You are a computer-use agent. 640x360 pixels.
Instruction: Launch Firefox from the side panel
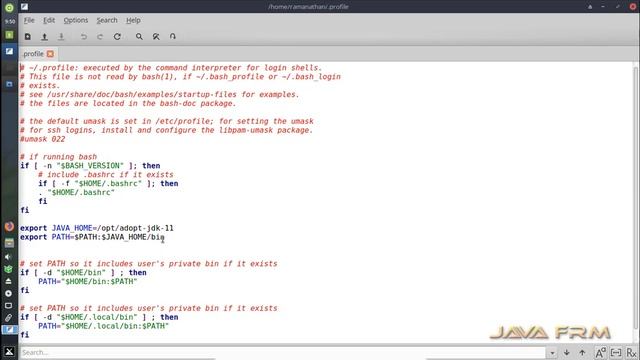tap(9, 227)
